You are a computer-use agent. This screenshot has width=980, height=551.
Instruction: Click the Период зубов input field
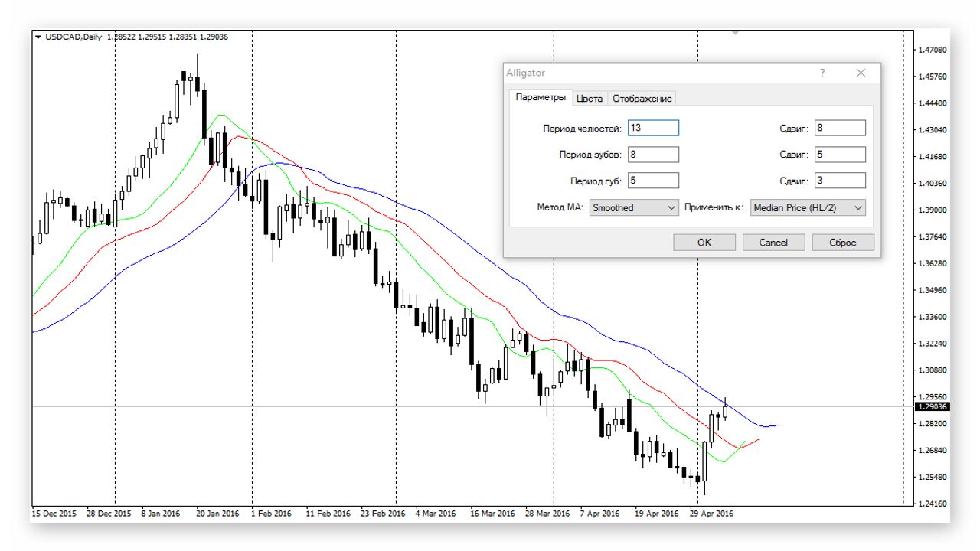point(653,155)
